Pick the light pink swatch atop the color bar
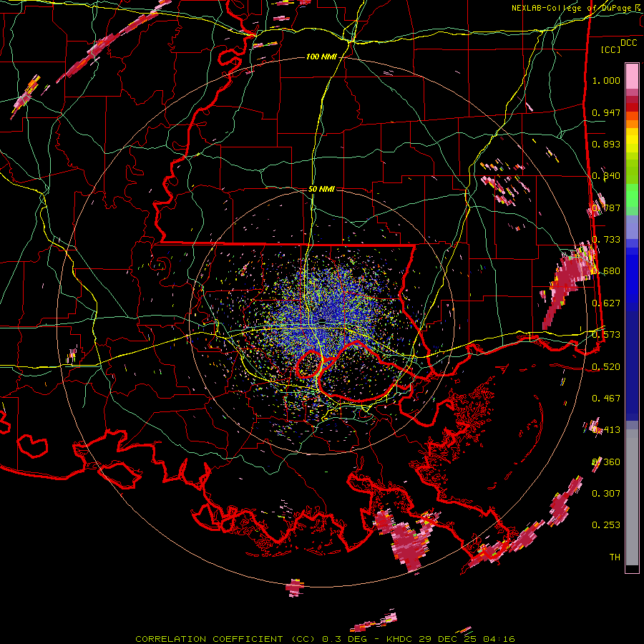 [632, 76]
